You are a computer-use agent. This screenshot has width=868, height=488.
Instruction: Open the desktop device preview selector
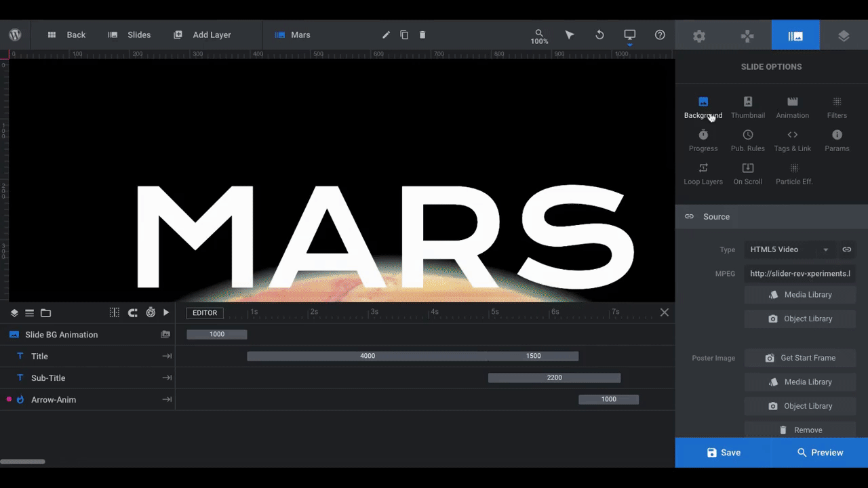[630, 36]
